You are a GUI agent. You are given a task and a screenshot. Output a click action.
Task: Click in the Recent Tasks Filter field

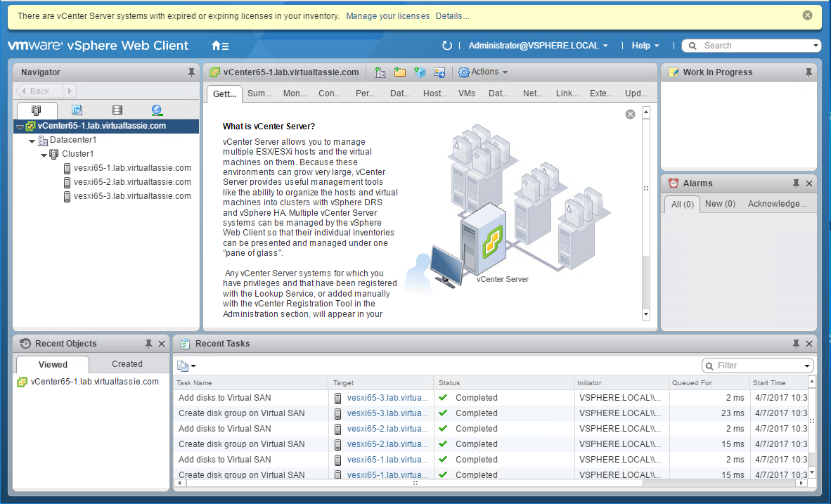click(759, 366)
